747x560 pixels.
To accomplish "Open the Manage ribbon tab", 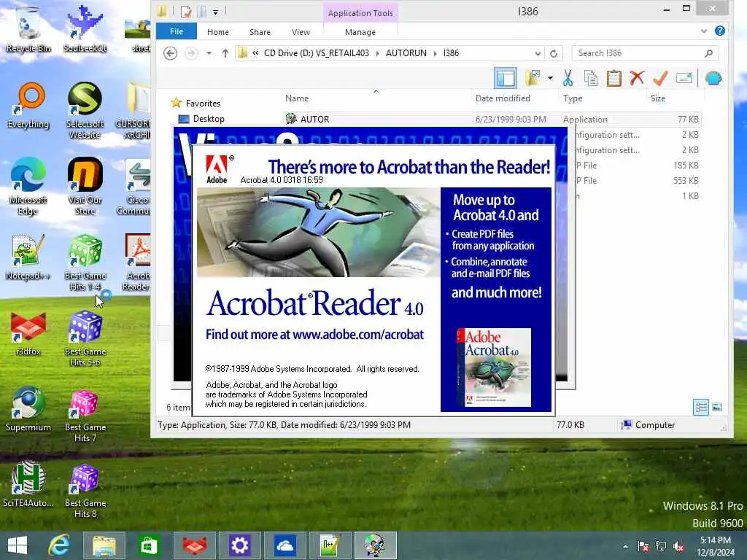I will tap(360, 32).
